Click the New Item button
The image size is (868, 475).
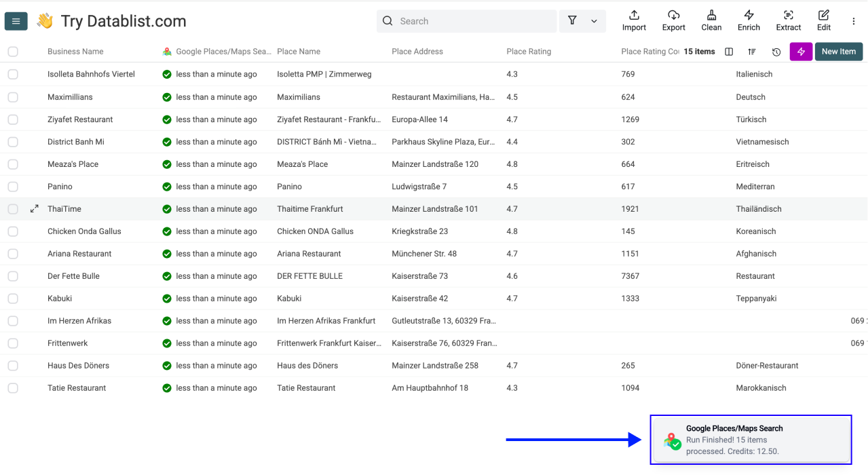[838, 52]
